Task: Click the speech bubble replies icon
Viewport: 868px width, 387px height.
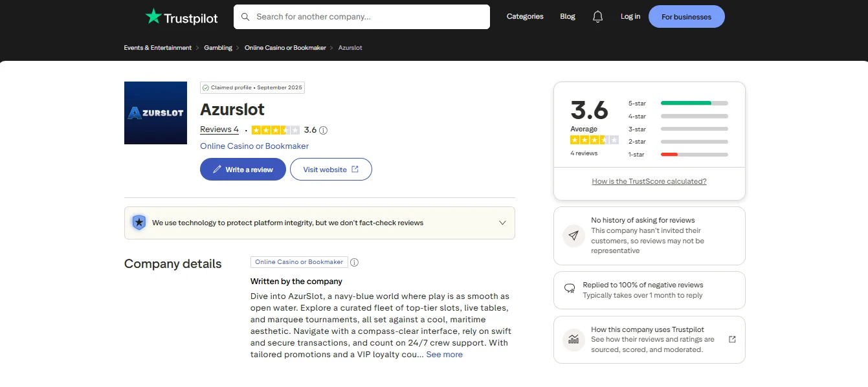Action: 570,289
